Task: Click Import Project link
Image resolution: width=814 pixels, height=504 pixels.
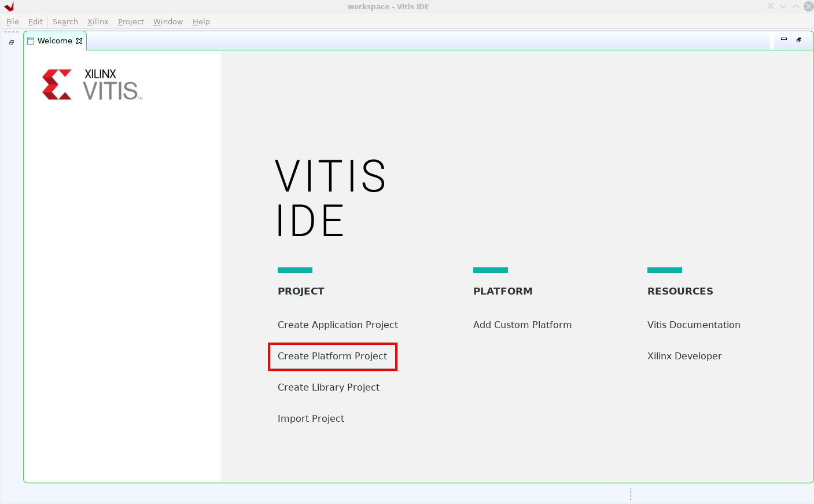Action: [x=311, y=418]
